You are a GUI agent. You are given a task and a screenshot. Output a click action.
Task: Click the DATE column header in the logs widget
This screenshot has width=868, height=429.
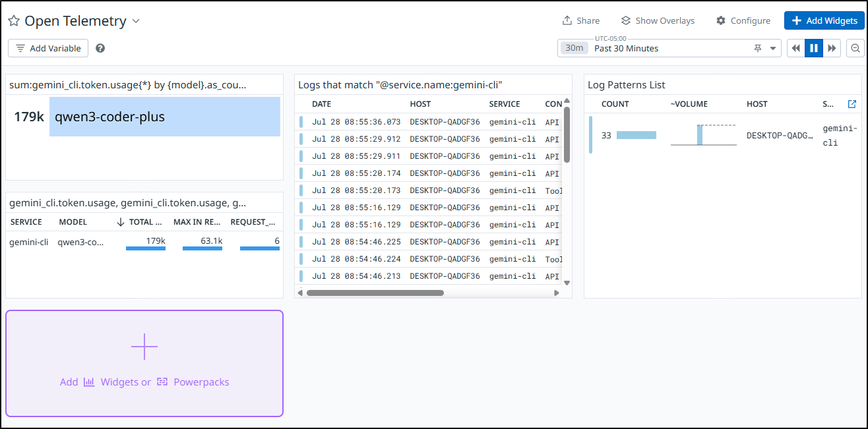tap(321, 104)
